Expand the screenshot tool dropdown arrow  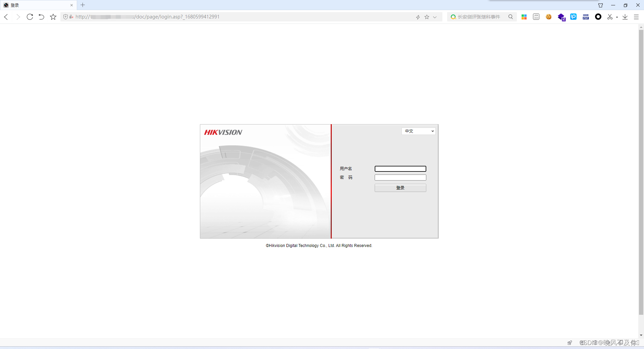617,17
